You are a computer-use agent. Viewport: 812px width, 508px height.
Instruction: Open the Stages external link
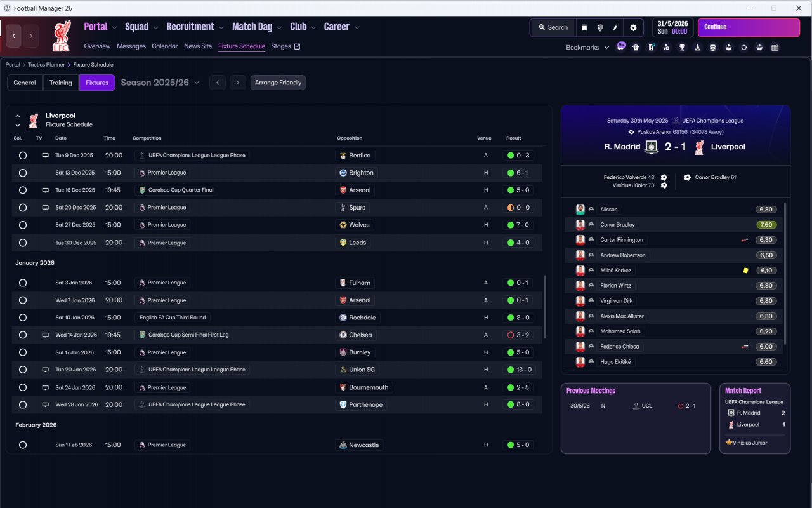click(x=285, y=46)
